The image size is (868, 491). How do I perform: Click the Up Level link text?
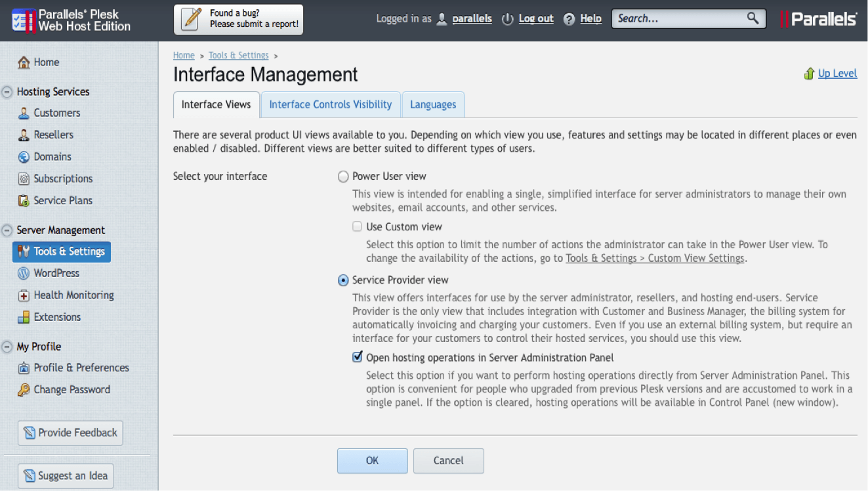pos(837,74)
